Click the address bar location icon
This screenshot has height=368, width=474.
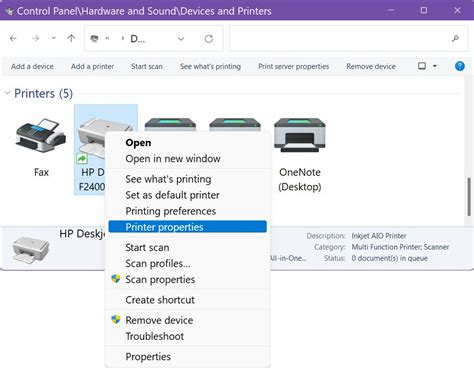[x=95, y=39]
